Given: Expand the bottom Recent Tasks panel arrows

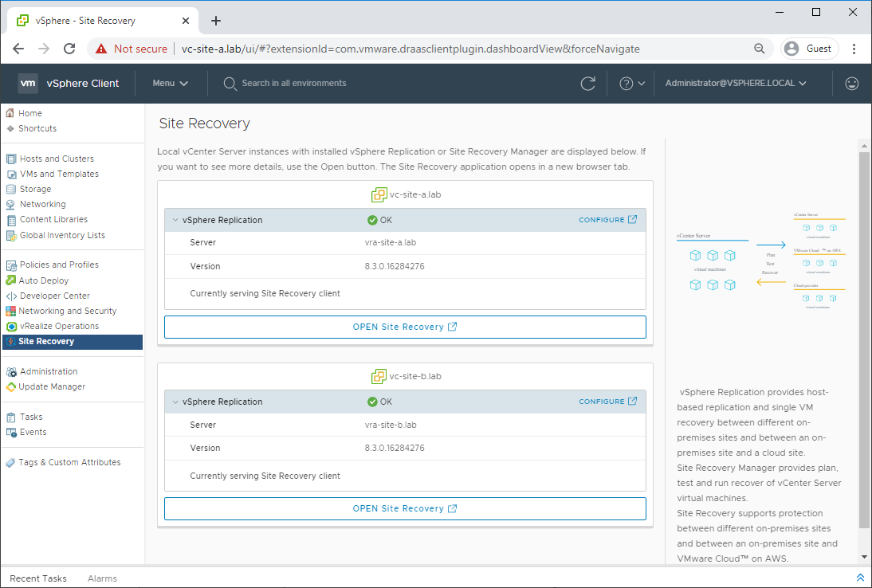Looking at the screenshot, I should (x=860, y=578).
